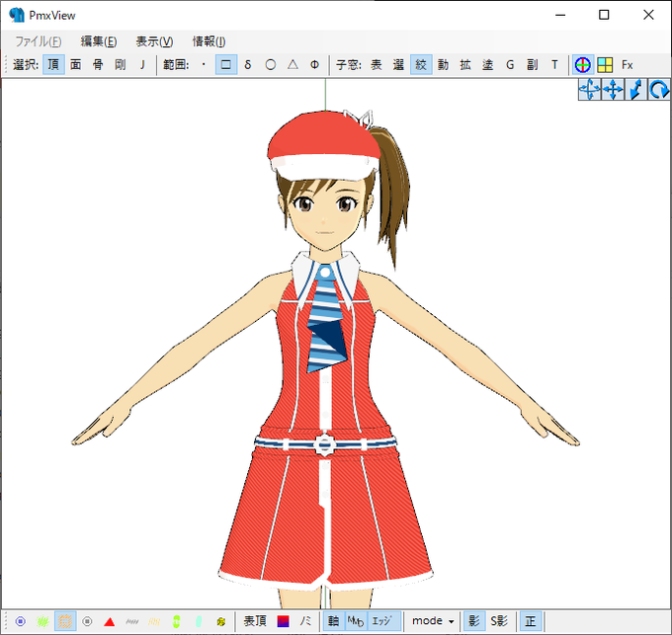Select face mode 面 in selection toolbar
672x635 pixels.
click(76, 64)
